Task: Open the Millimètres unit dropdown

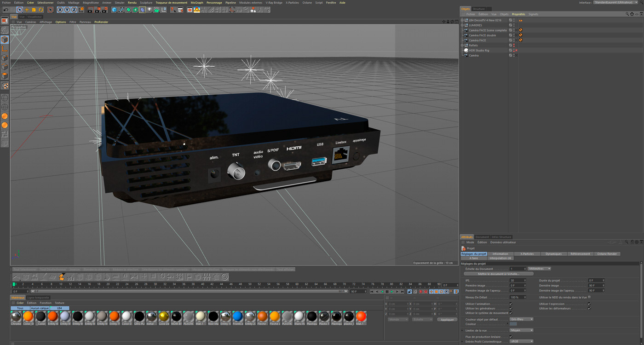Action: click(x=539, y=269)
